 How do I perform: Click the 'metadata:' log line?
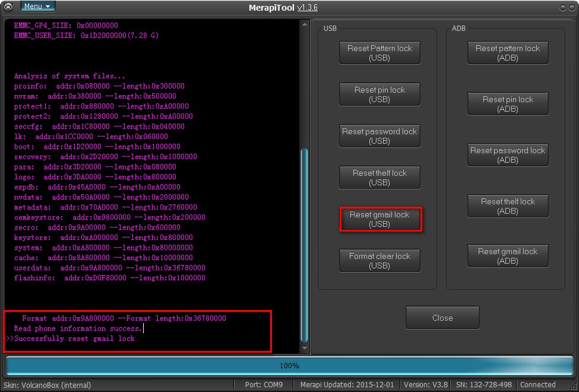106,207
